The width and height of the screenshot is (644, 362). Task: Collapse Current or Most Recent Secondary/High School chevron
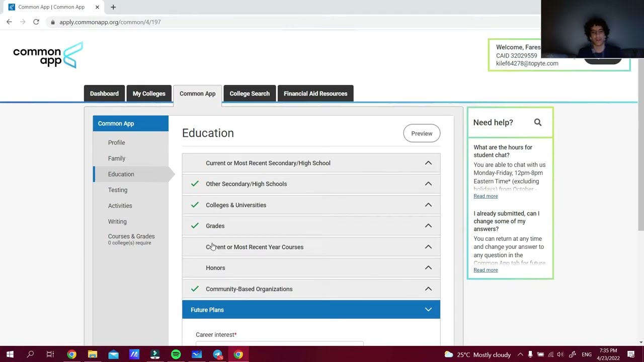coord(428,163)
